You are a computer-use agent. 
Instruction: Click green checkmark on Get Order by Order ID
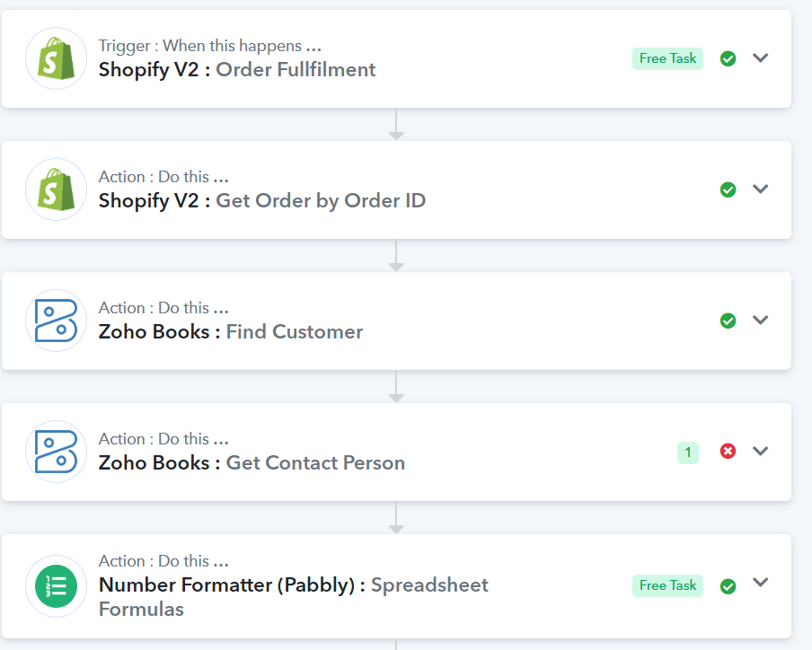coord(728,189)
